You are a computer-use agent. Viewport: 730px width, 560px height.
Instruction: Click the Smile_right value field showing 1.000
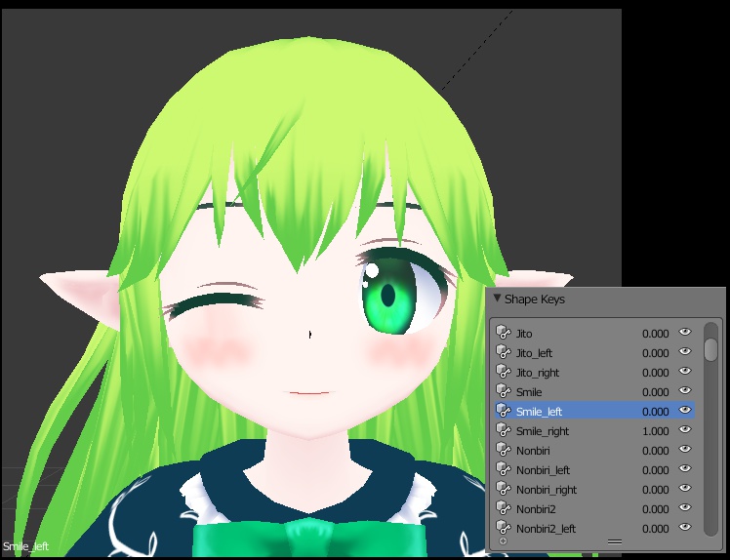point(655,431)
